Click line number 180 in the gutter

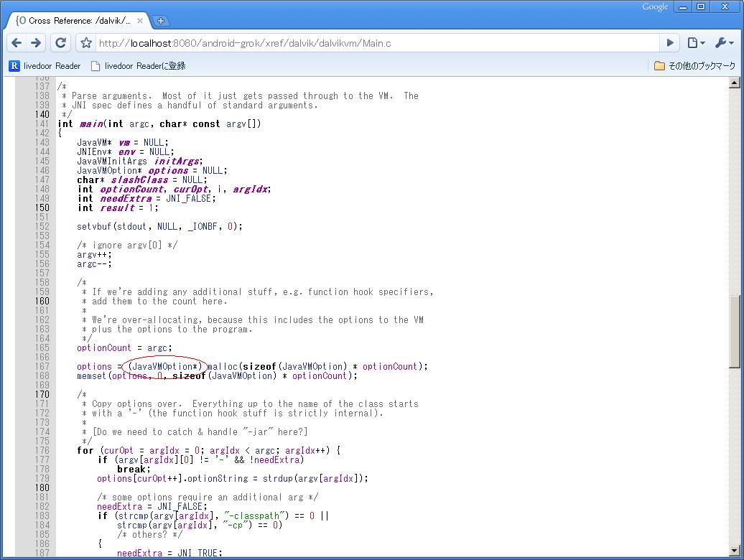(x=42, y=488)
